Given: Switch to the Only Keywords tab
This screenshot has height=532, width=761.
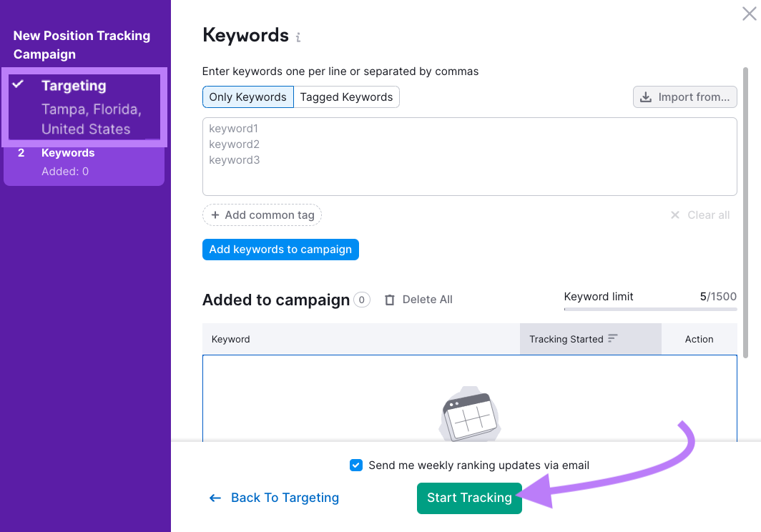Looking at the screenshot, I should tap(247, 97).
